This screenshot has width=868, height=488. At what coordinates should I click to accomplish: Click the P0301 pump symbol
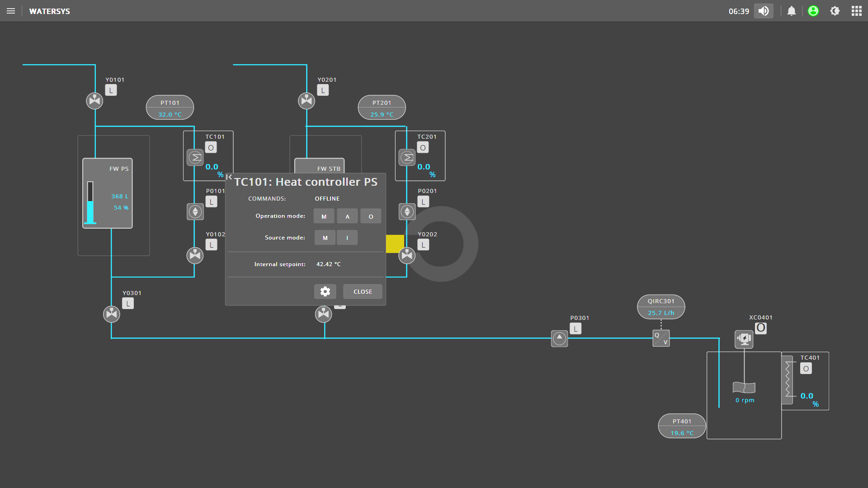point(559,338)
